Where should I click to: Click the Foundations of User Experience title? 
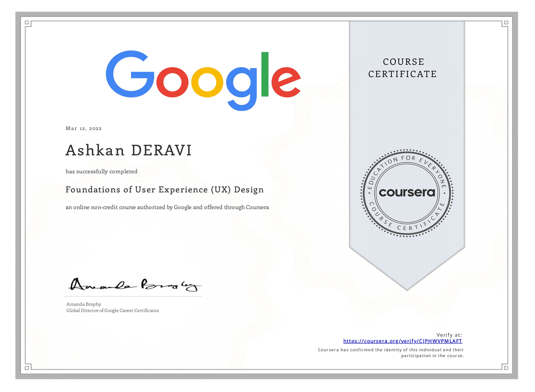point(164,189)
